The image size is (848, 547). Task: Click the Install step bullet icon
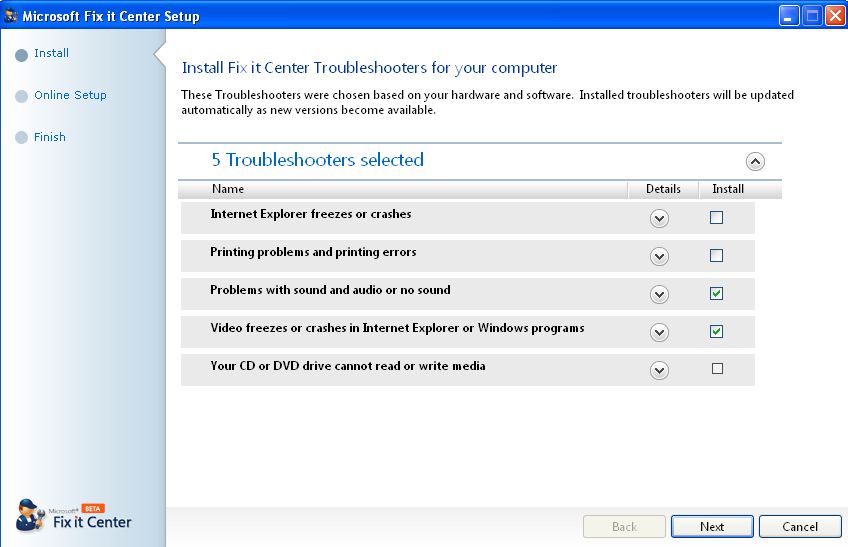[22, 55]
